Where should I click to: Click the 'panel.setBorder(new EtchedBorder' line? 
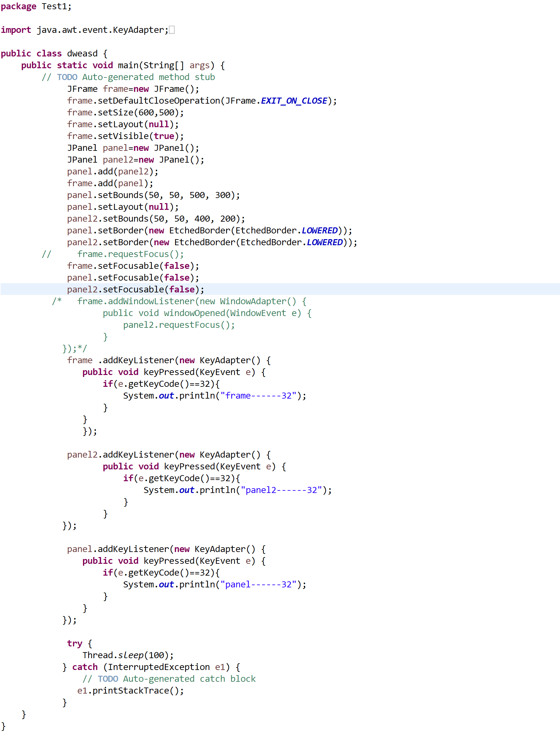pos(210,231)
